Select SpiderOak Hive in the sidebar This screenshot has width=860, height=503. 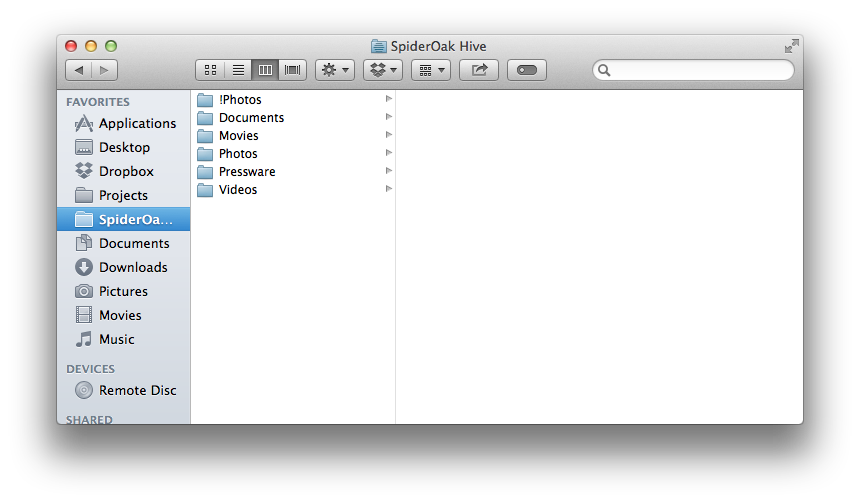124,219
